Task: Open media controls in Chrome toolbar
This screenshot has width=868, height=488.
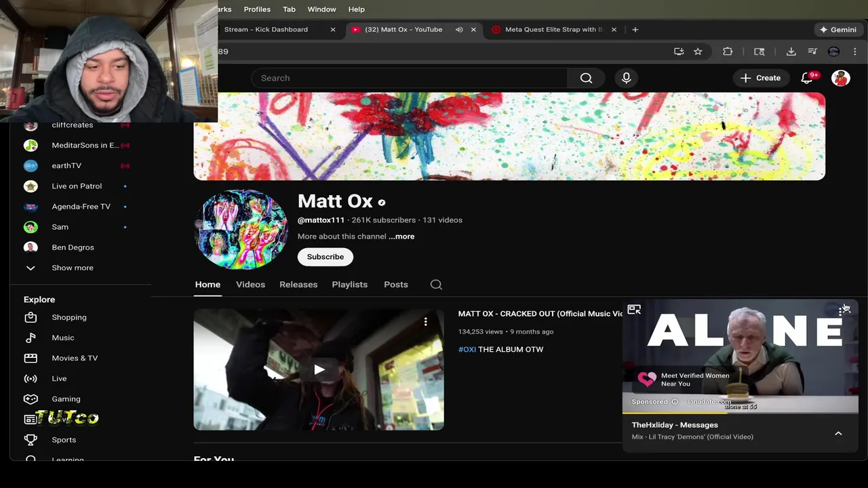Action: click(x=812, y=52)
